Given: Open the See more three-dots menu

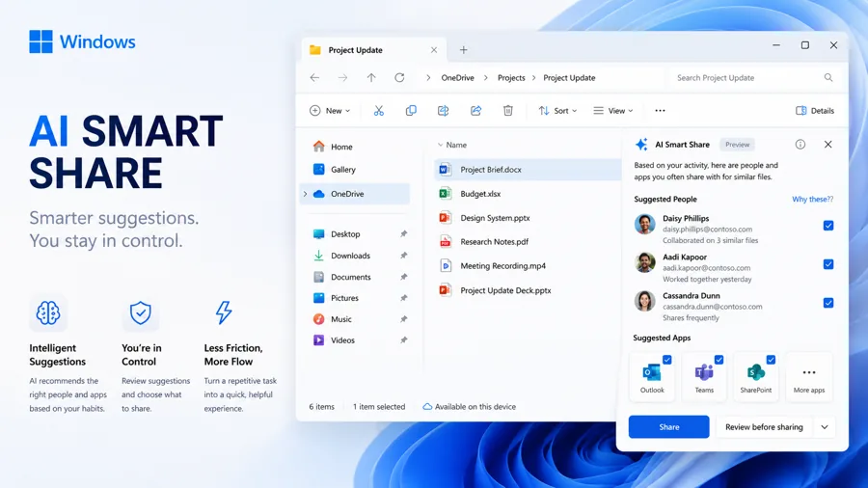Looking at the screenshot, I should (660, 111).
